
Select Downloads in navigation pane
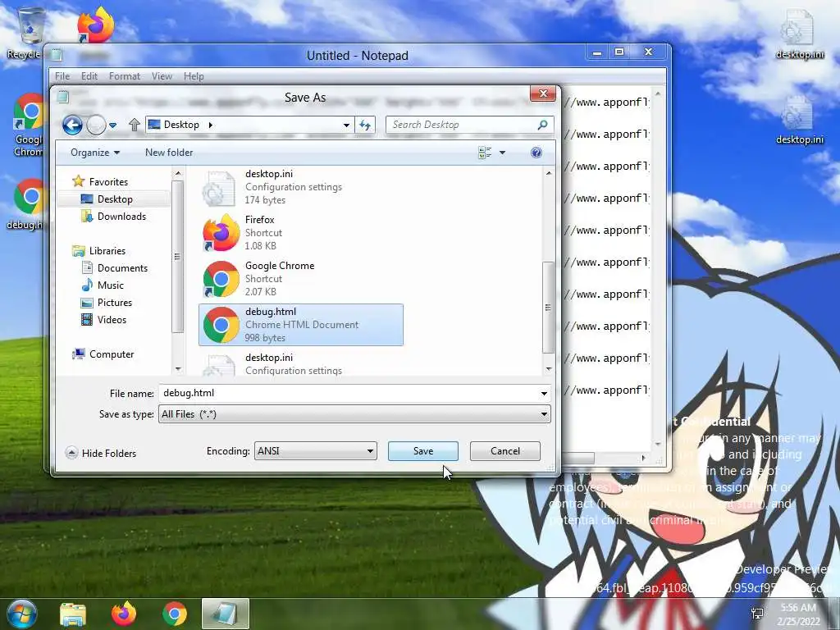(121, 217)
